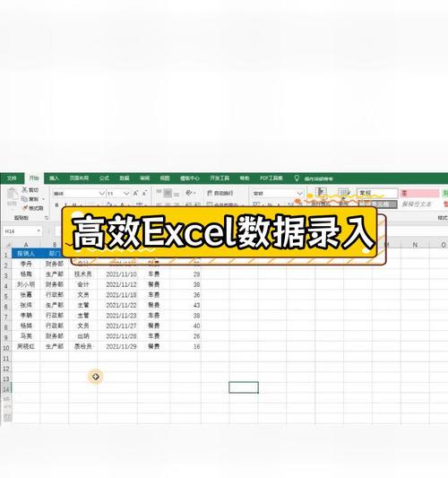The height and width of the screenshot is (478, 448).
Task: Expand the Name Box dropdown arrow
Action: [39, 231]
